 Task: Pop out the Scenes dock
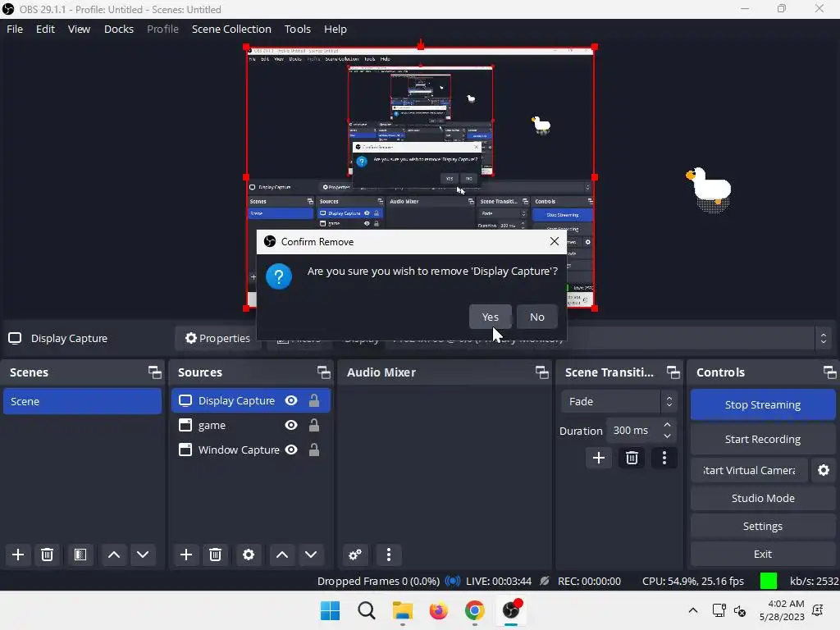point(155,372)
